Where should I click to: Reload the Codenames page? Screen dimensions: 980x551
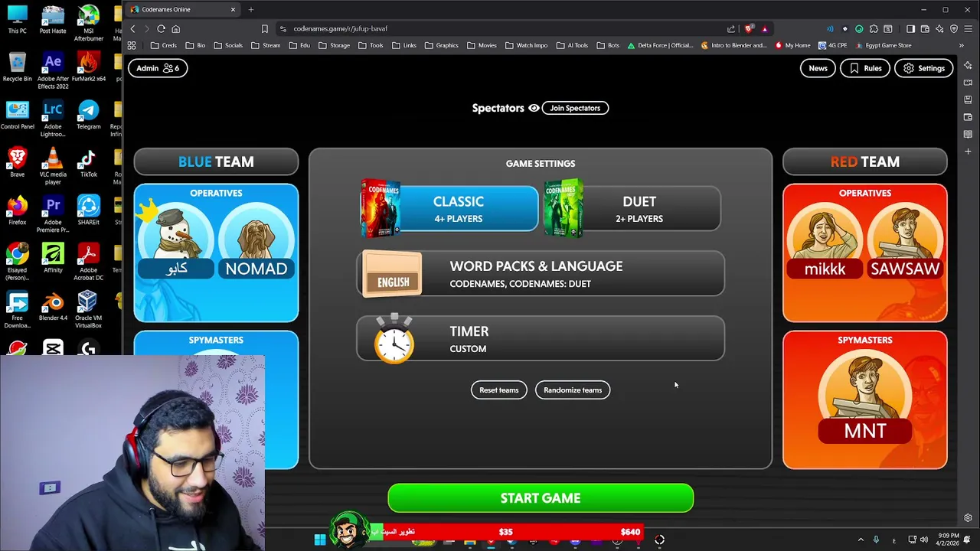(x=161, y=29)
